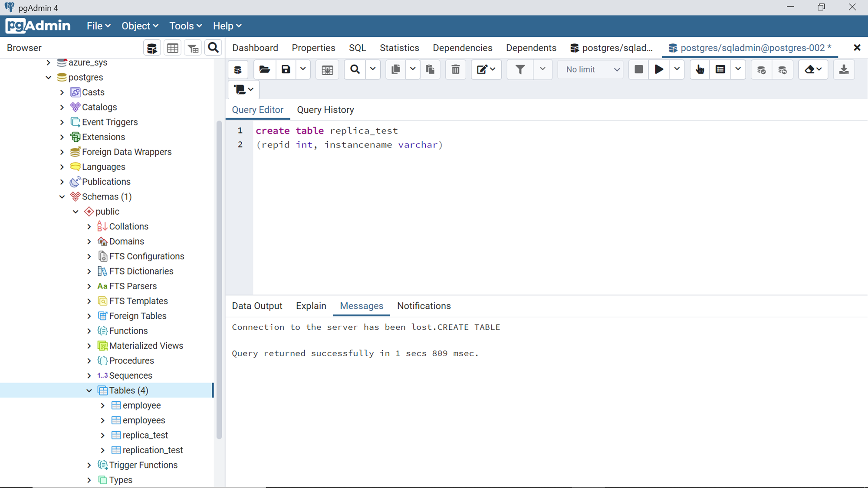The image size is (868, 488).
Task: Click the Download results as CSV icon
Action: [844, 69]
